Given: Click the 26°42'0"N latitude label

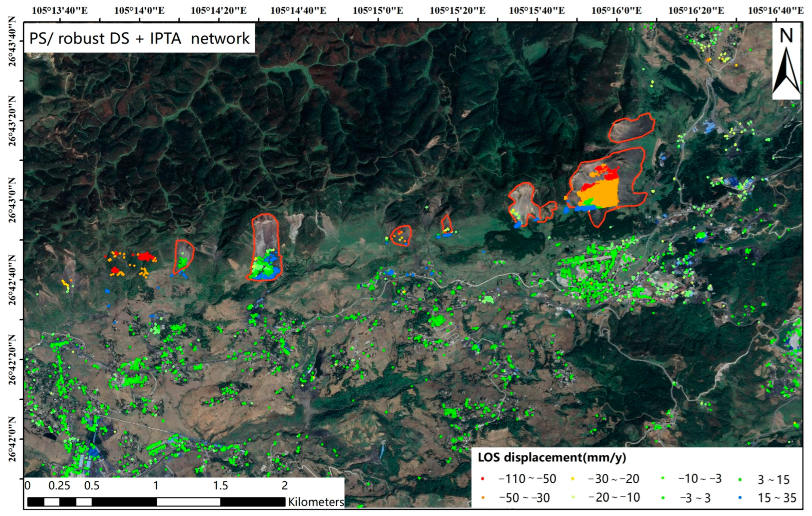Looking at the screenshot, I should (12, 439).
